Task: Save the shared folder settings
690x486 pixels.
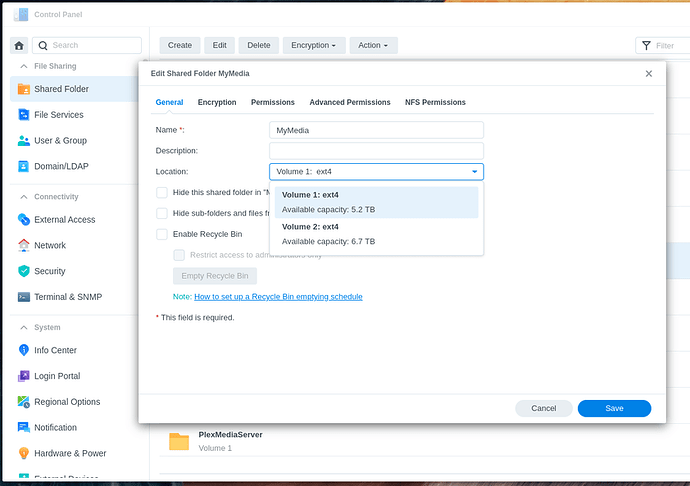Action: 614,409
